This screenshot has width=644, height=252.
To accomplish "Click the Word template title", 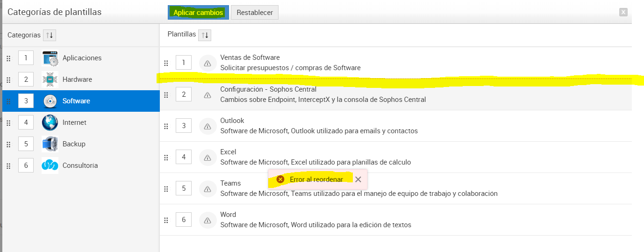I will pos(228,215).
